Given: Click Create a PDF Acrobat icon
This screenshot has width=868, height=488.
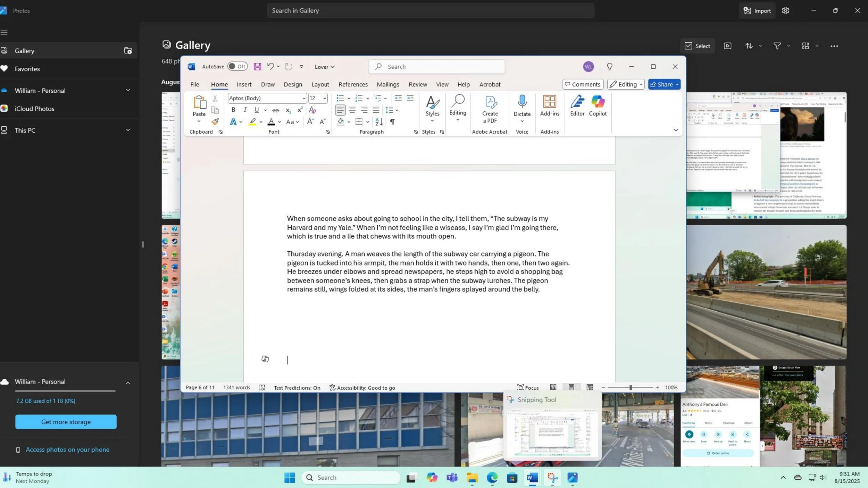Looking at the screenshot, I should (490, 109).
